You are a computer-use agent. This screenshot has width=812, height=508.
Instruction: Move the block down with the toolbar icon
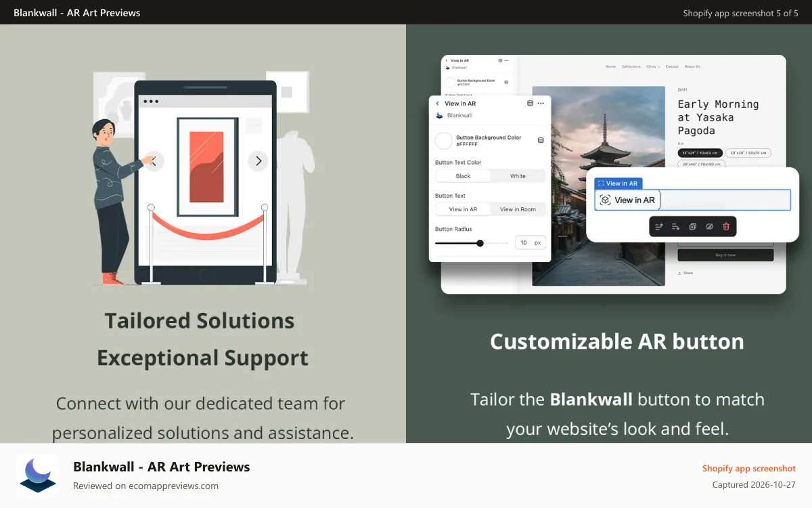675,226
